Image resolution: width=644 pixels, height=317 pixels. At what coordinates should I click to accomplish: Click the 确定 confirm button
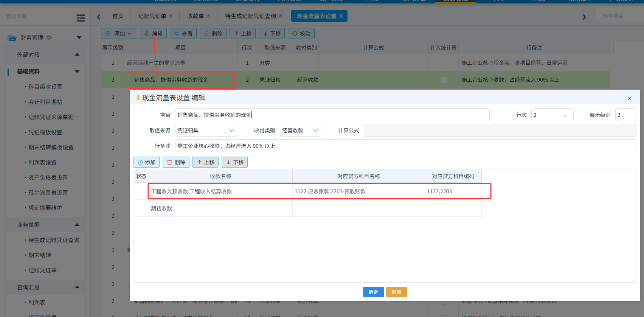(373, 292)
